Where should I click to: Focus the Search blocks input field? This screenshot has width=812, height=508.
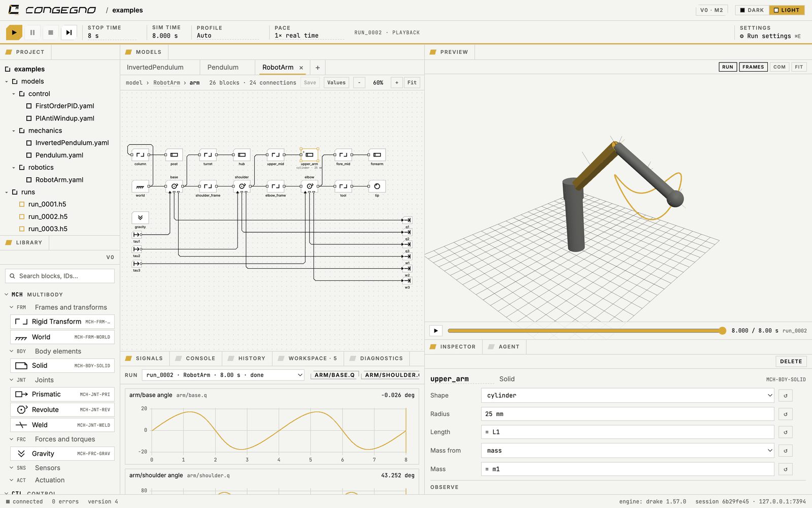click(60, 276)
